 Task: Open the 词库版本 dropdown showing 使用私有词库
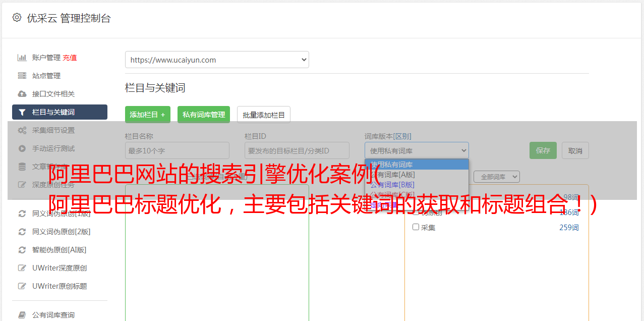417,150
